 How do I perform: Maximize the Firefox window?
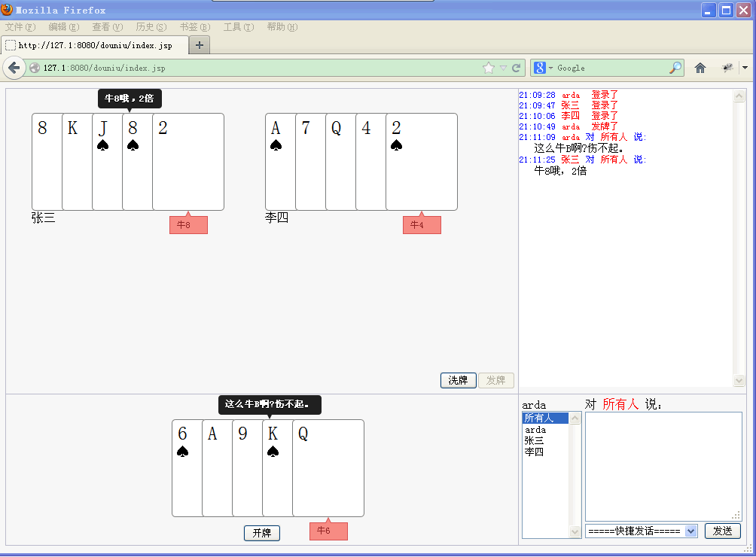726,10
